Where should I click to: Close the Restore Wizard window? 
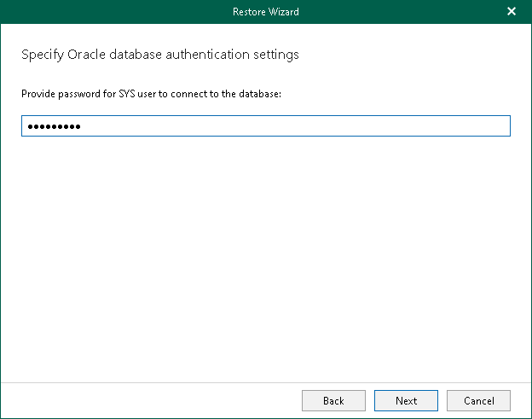click(x=512, y=12)
